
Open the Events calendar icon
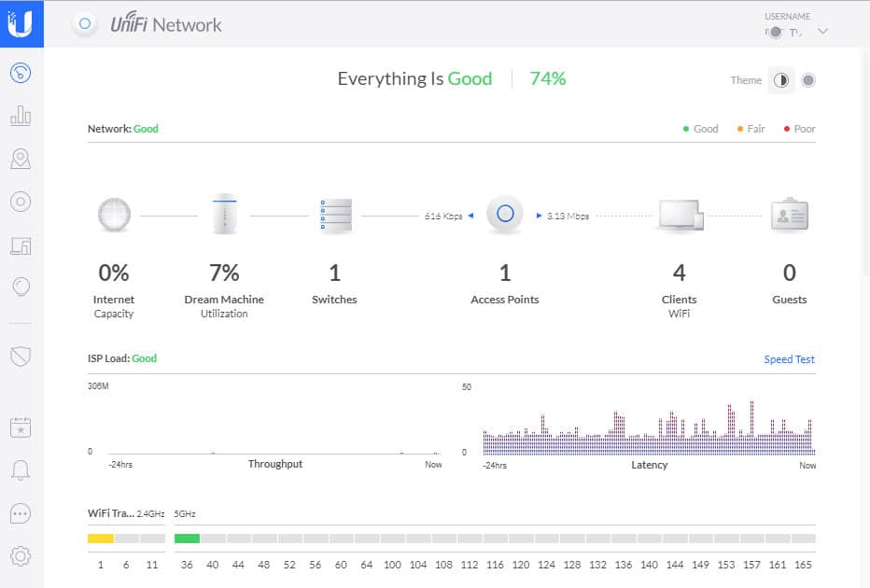[21, 427]
